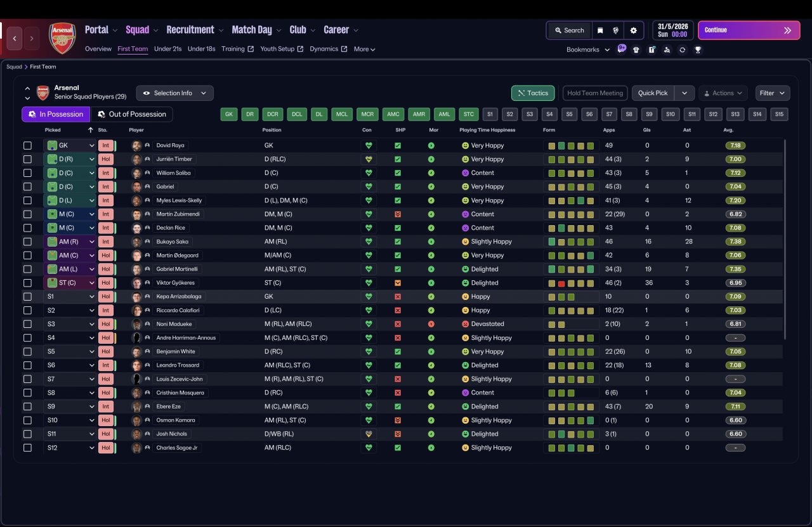Tick the checkbox for Leandro Trossard
Viewport: 812px width, 527px height.
27,365
